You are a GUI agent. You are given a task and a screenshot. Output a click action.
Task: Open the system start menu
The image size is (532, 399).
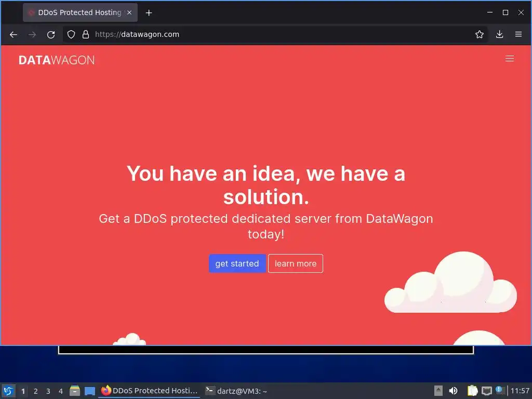click(x=8, y=391)
